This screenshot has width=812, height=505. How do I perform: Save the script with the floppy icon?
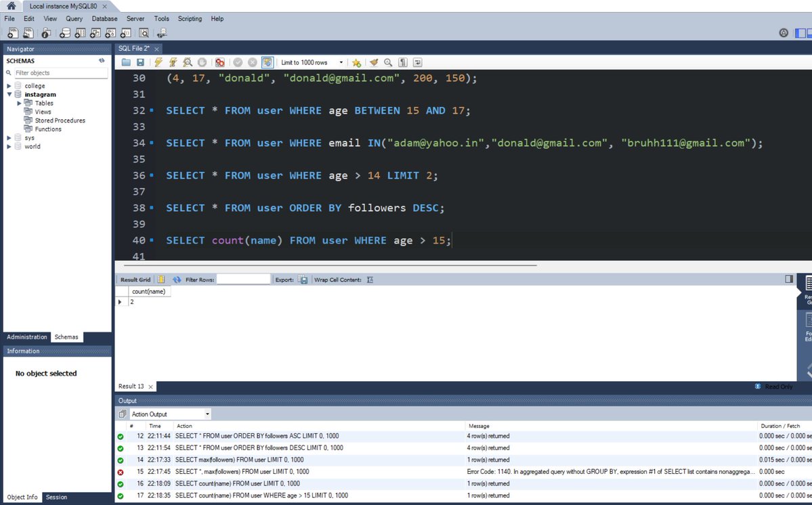[x=140, y=62]
